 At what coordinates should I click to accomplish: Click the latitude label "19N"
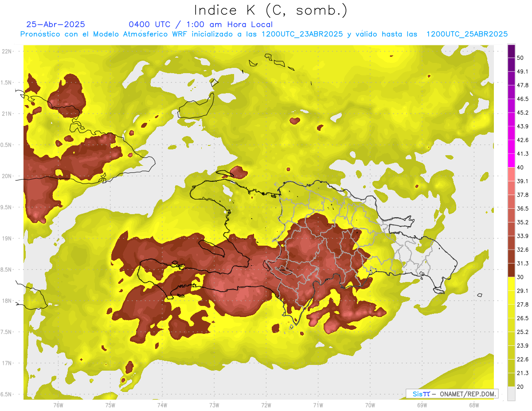(8, 239)
